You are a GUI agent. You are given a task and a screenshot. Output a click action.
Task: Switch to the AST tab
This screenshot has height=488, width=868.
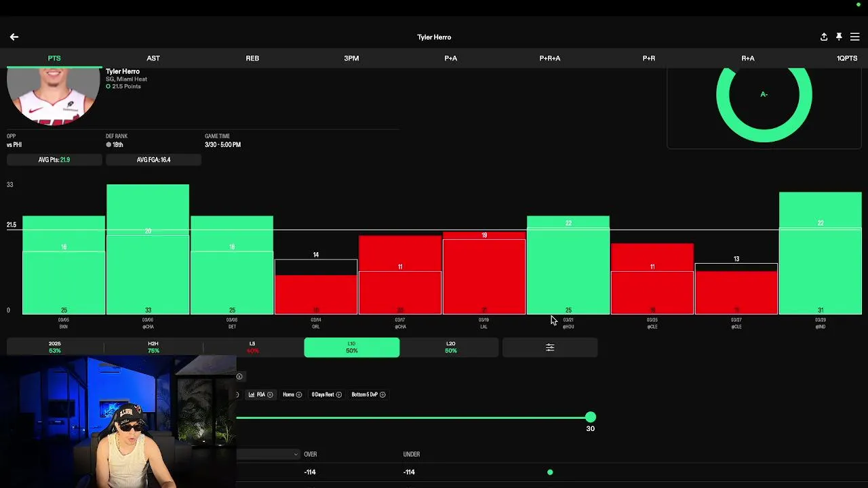(153, 58)
